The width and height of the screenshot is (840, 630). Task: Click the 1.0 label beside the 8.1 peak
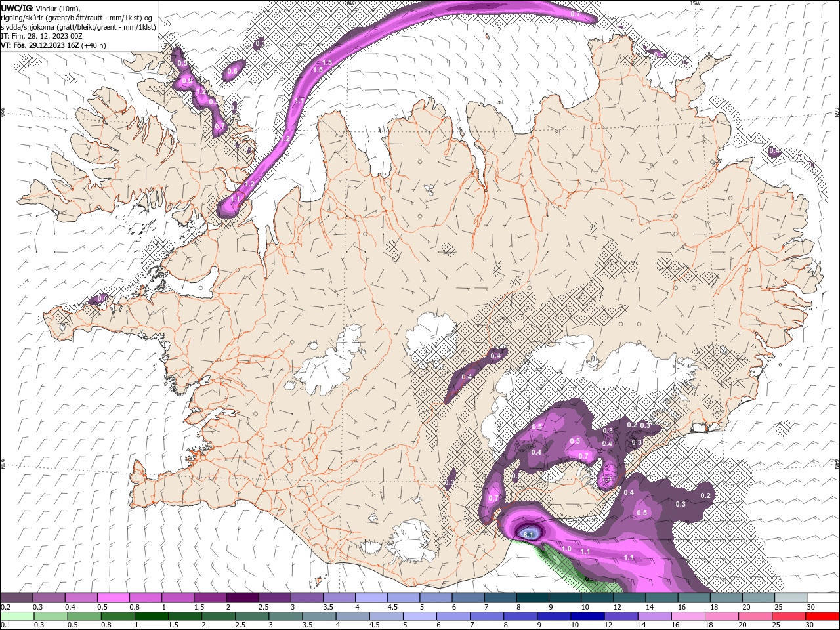567,549
